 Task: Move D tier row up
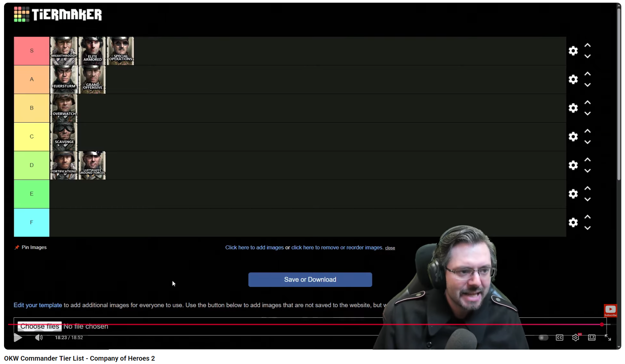(587, 160)
